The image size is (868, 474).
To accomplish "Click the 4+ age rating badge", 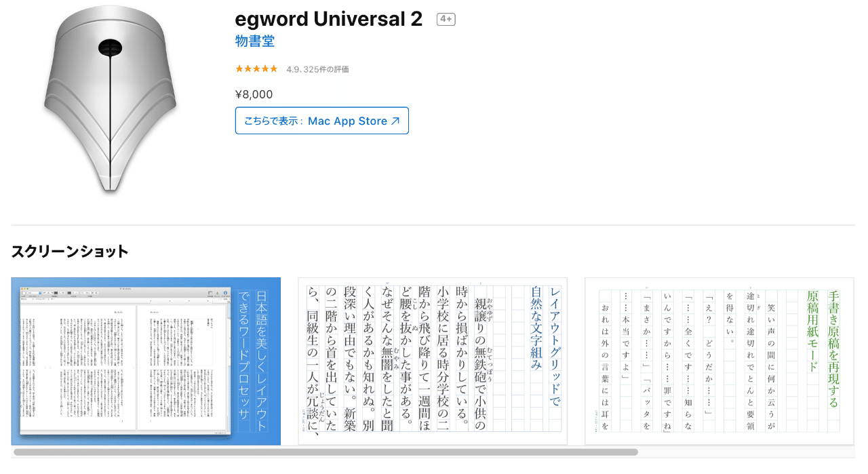I will [446, 20].
